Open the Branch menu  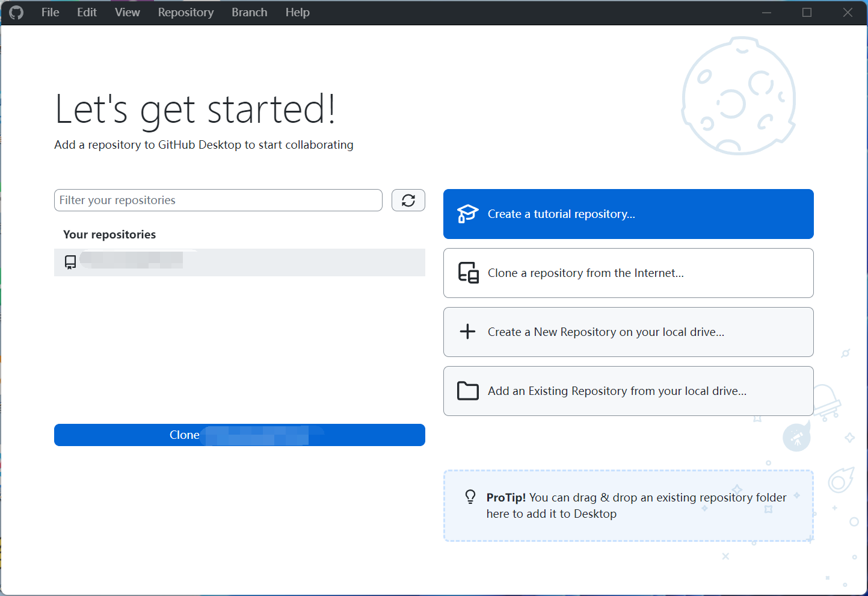click(x=250, y=13)
